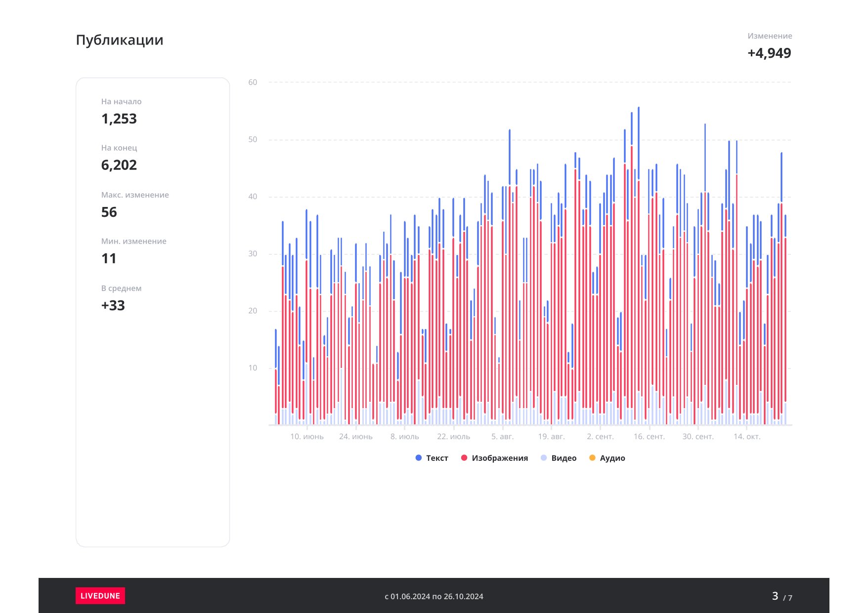
Task: Click the pale Видео legend dot
Action: pyautogui.click(x=544, y=458)
